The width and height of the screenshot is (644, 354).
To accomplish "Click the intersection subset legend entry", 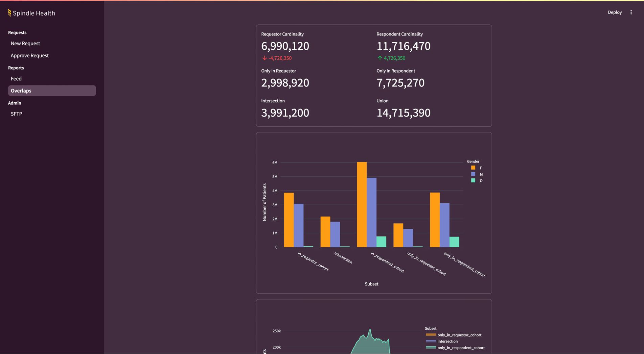I will coord(442,341).
